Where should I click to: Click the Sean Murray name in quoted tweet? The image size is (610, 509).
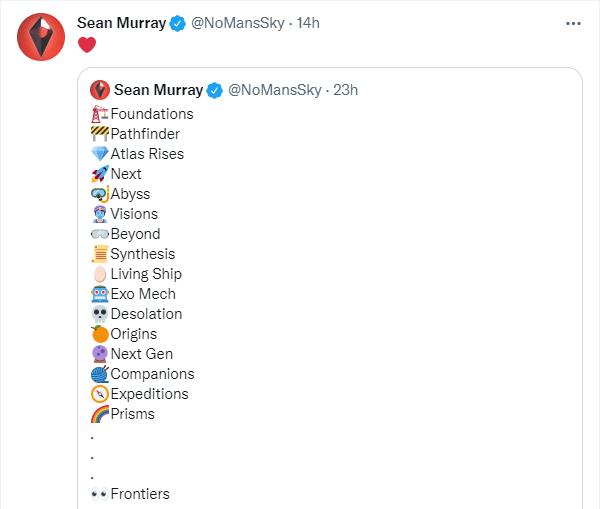[x=158, y=90]
